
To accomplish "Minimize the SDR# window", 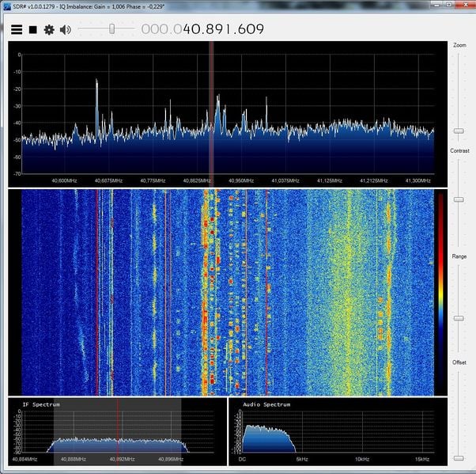I will click(x=437, y=4).
